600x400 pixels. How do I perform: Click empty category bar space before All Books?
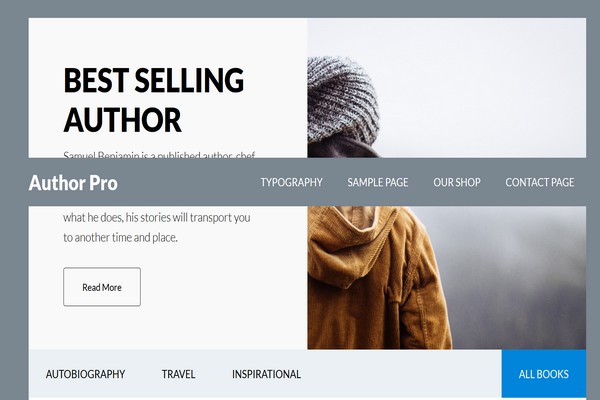400,374
